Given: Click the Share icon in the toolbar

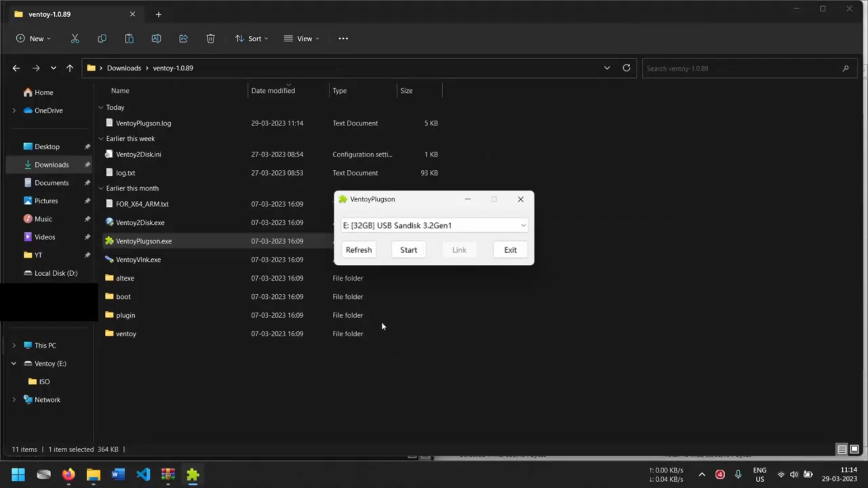Looking at the screenshot, I should click(184, 38).
